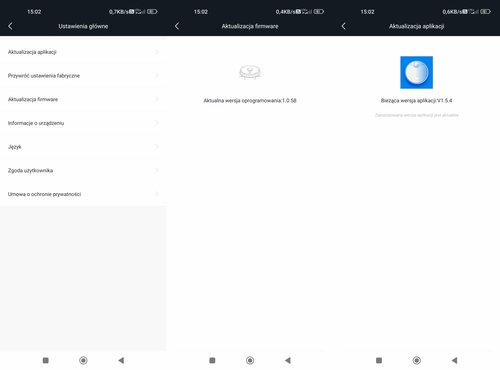
Task: Expand Informacje o urządzeniu chevron
Action: coord(157,123)
